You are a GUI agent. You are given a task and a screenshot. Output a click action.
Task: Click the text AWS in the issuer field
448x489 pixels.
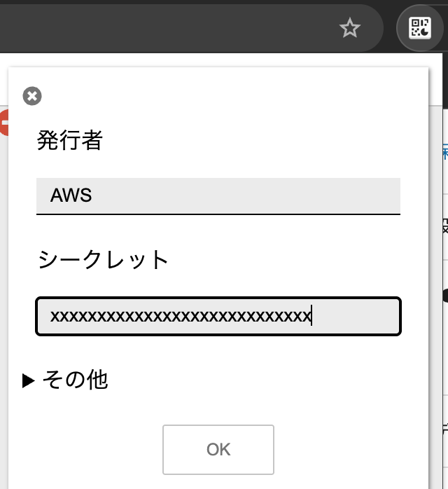tap(71, 195)
